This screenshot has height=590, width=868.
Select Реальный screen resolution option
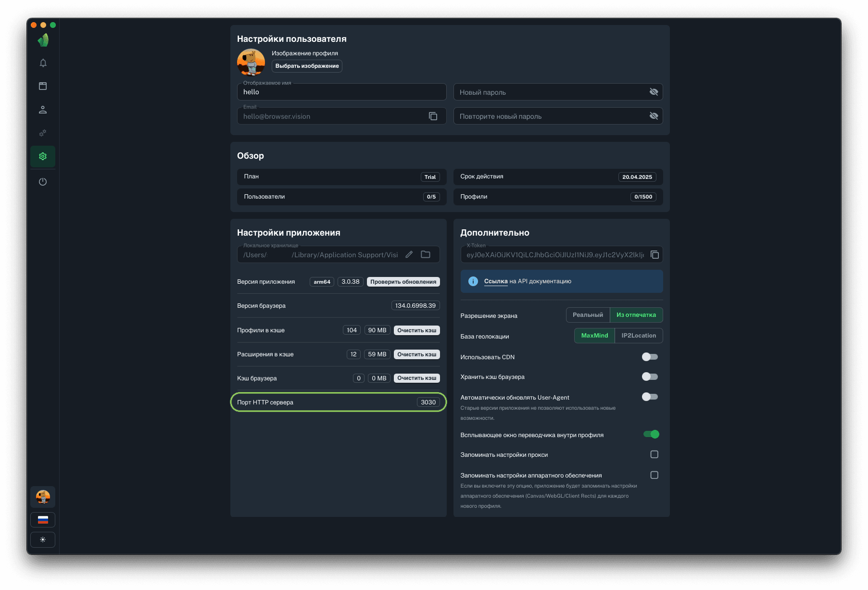tap(588, 315)
